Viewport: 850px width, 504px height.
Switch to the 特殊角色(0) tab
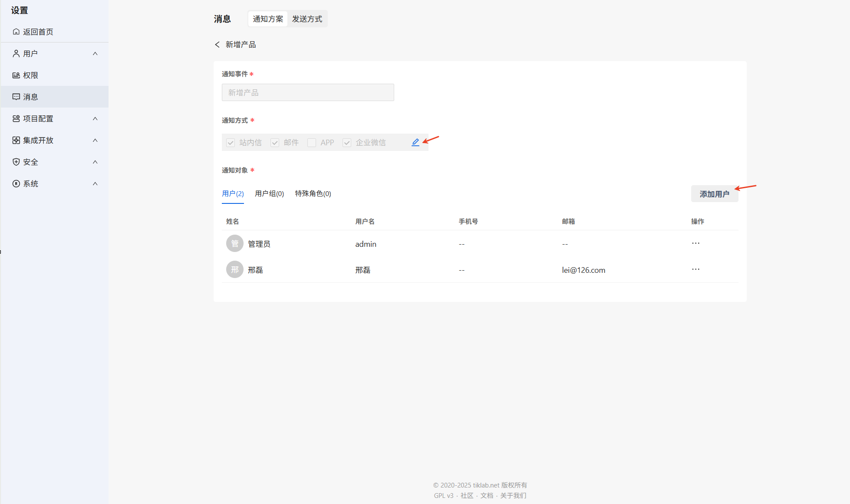pyautogui.click(x=313, y=194)
